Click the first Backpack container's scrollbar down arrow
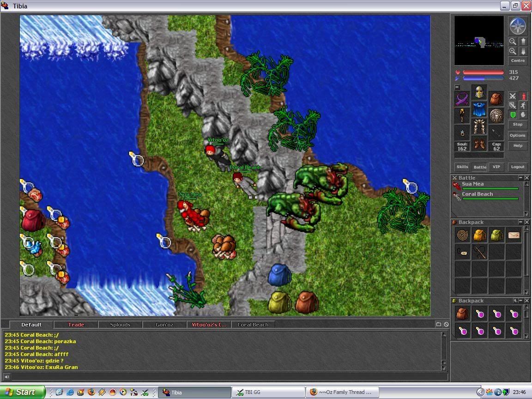The width and height of the screenshot is (532, 399). 526,291
